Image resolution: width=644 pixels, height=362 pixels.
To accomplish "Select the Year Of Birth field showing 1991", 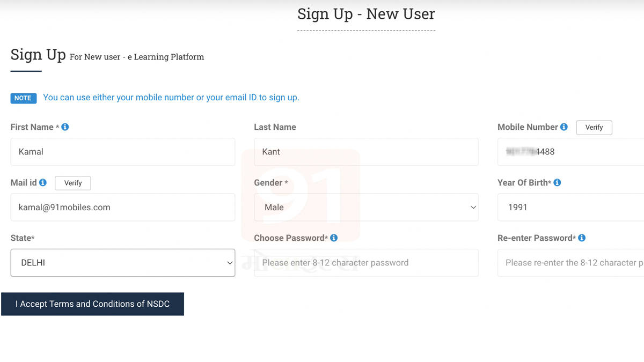I will point(572,207).
